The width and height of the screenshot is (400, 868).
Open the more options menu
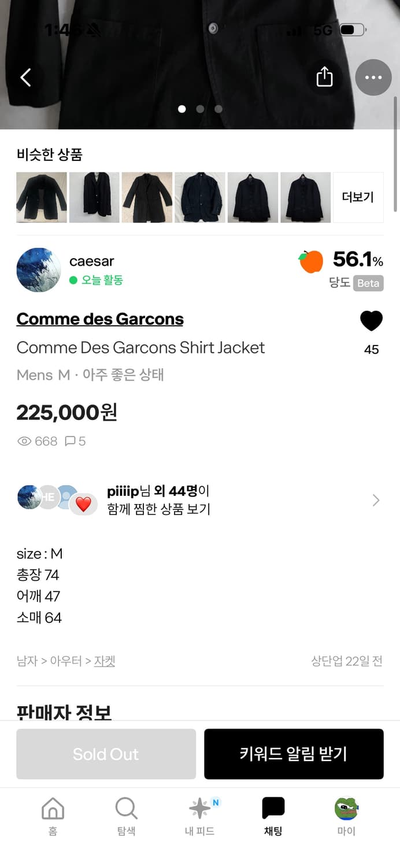[x=373, y=77]
